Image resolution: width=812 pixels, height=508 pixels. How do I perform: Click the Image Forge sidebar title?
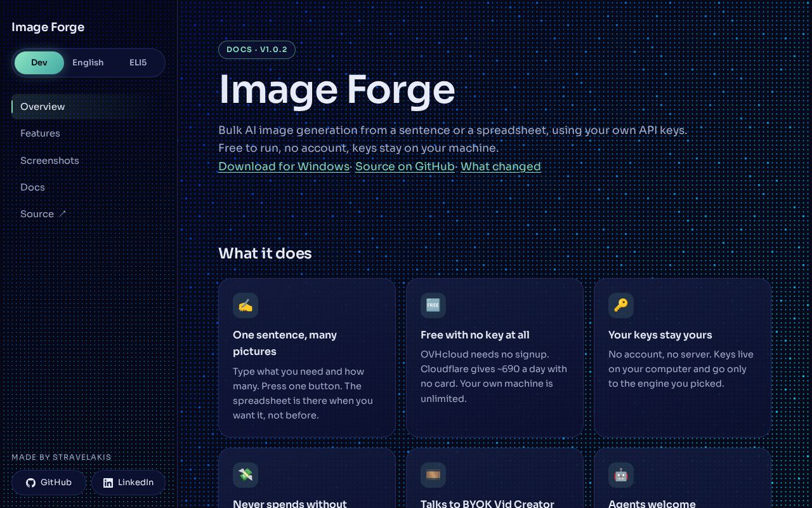(48, 27)
